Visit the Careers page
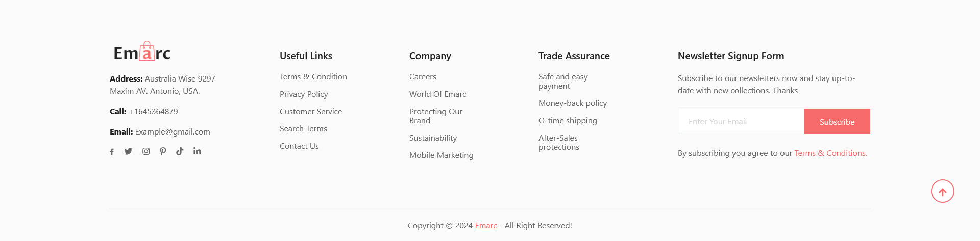Viewport: 980px width, 241px height. click(423, 76)
